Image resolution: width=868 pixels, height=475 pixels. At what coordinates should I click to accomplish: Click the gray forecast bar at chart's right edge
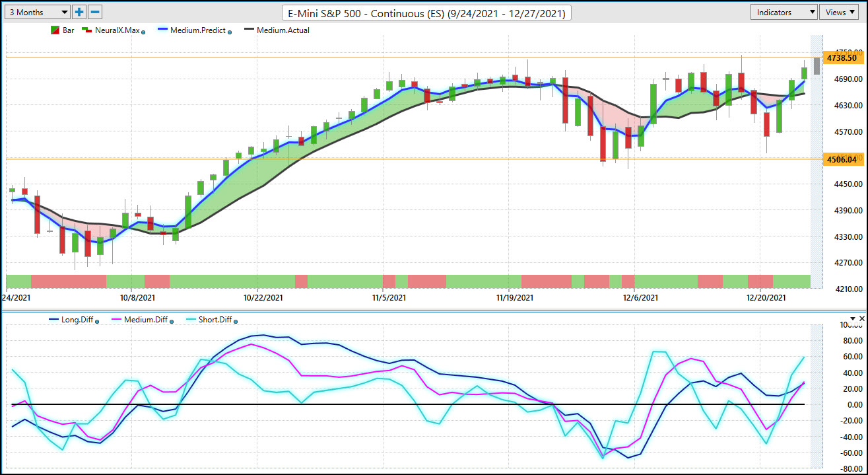tap(817, 65)
